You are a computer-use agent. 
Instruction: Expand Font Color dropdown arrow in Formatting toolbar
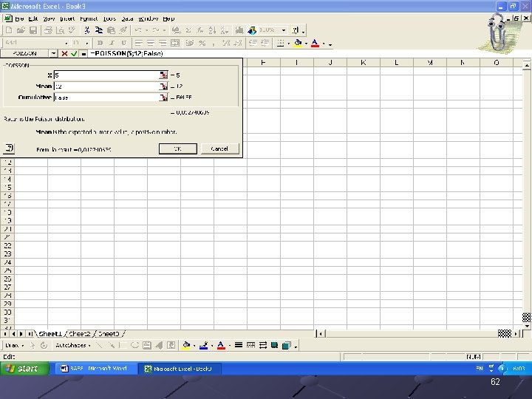pyautogui.click(x=324, y=43)
